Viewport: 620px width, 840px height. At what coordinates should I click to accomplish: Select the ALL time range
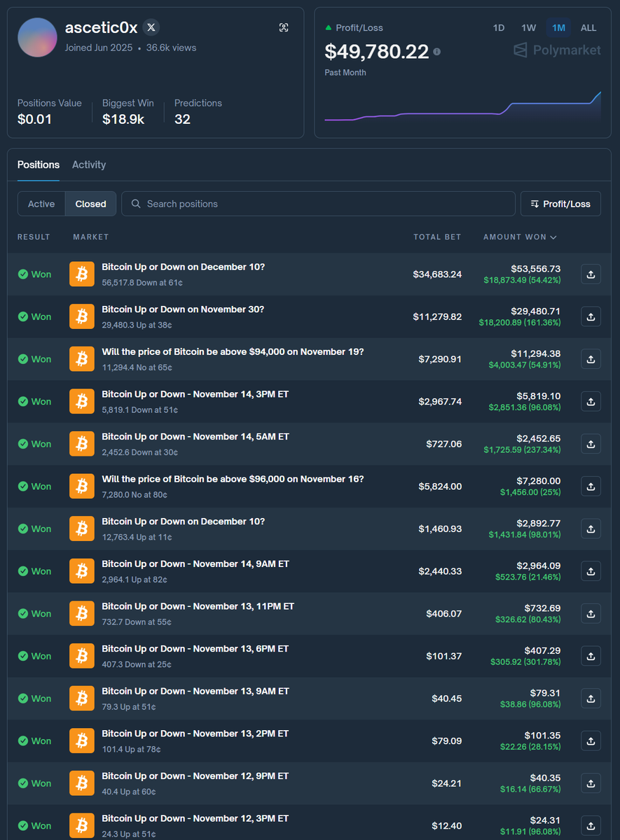[588, 28]
